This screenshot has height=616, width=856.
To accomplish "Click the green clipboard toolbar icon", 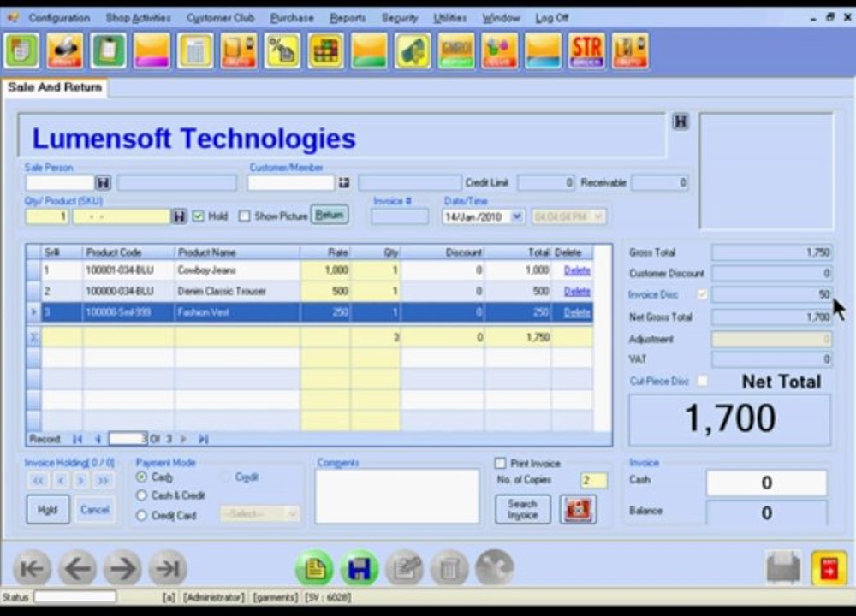I will tap(108, 50).
